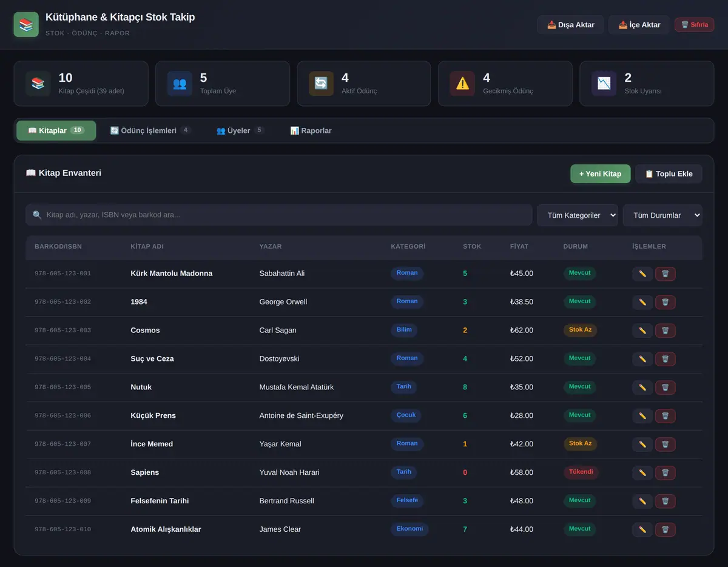
Task: Delete the Atomik Alışkanlıklar row
Action: 665,530
